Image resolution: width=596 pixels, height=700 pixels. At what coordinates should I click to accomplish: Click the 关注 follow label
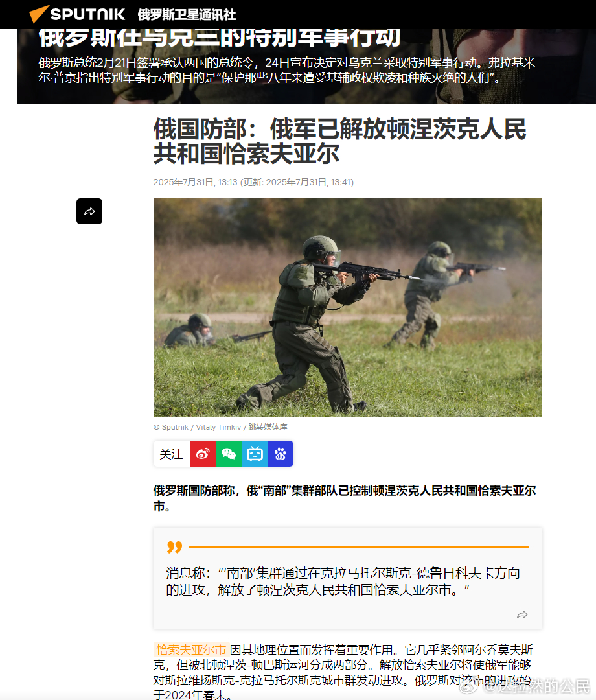pos(171,454)
